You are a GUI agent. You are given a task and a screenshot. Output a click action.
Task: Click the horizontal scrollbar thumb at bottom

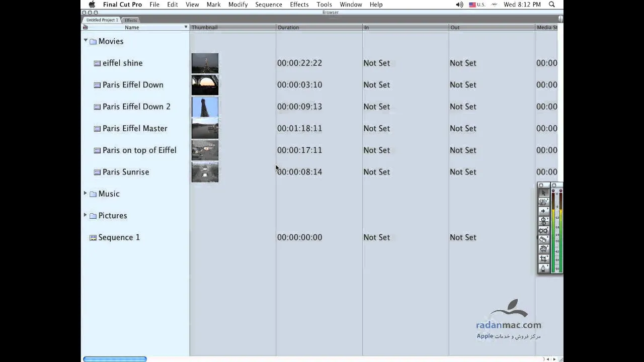(x=115, y=359)
